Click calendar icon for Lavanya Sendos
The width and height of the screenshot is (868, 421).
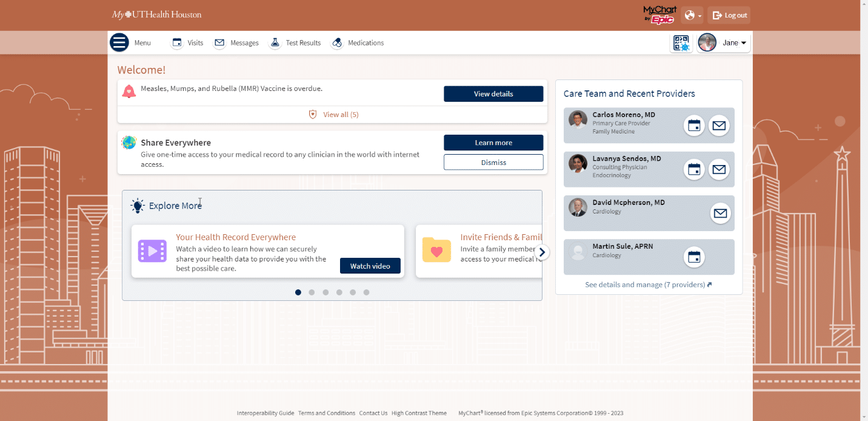694,169
